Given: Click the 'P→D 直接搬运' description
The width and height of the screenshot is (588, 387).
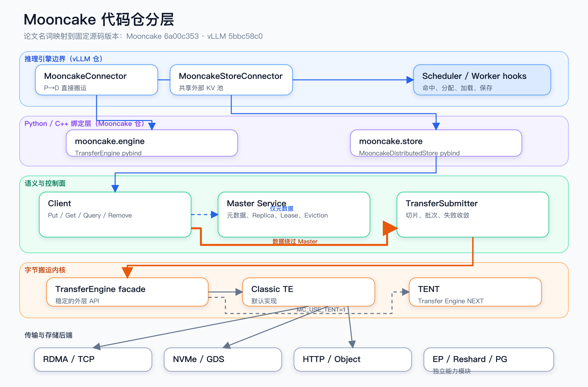Looking at the screenshot, I should (65, 88).
